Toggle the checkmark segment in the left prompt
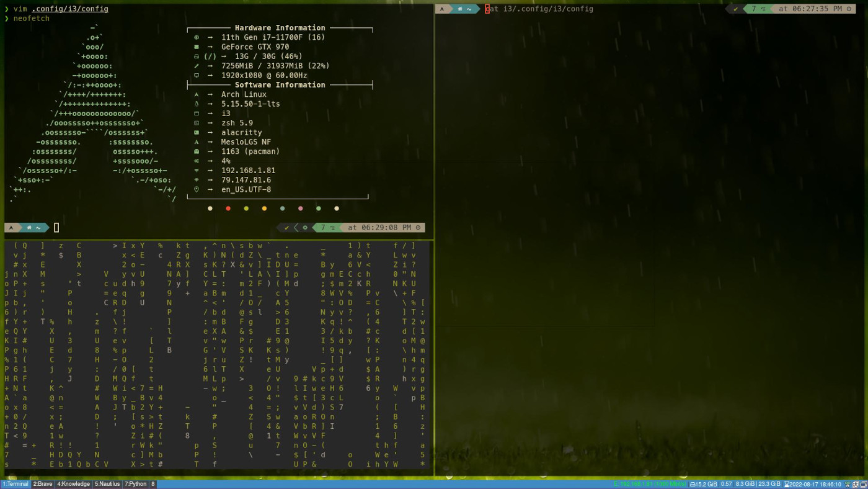Image resolution: width=868 pixels, height=489 pixels. tap(286, 227)
